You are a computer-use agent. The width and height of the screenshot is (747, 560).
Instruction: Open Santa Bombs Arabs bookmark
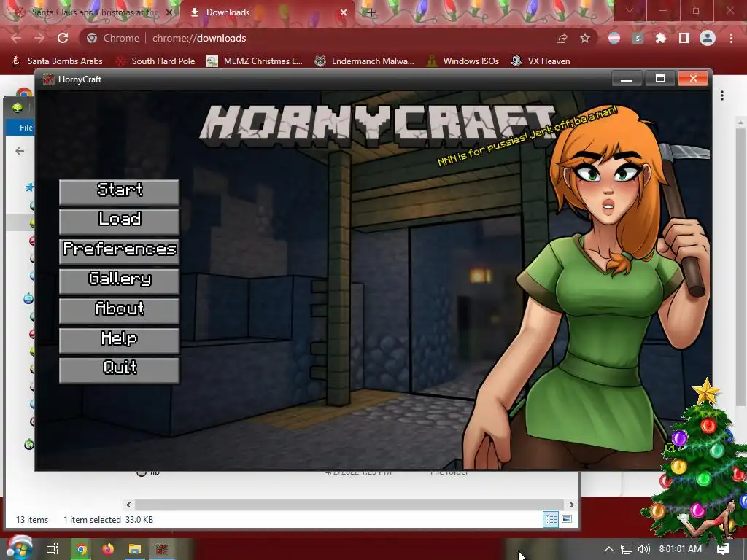tap(57, 61)
